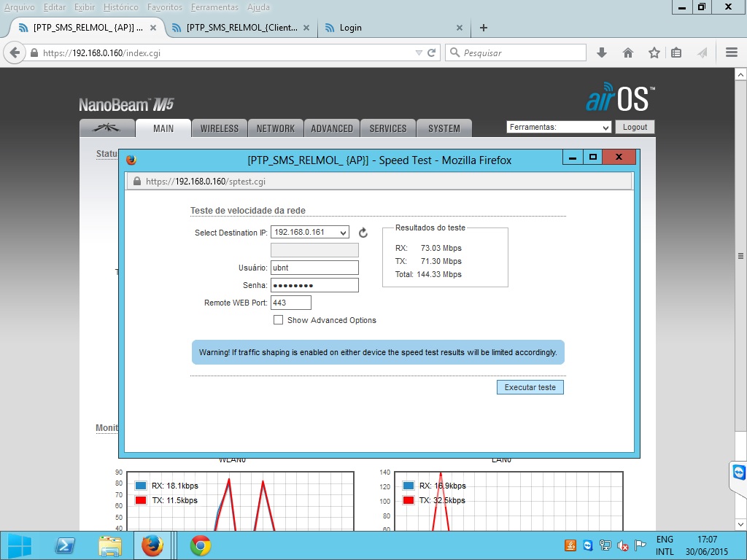Image resolution: width=747 pixels, height=560 pixels.
Task: Open a new tab with plus button
Action: 484,28
